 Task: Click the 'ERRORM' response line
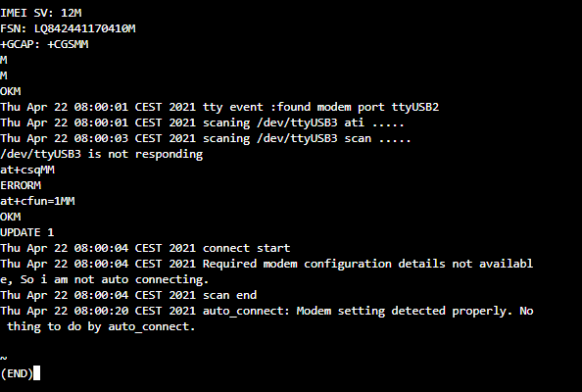21,185
